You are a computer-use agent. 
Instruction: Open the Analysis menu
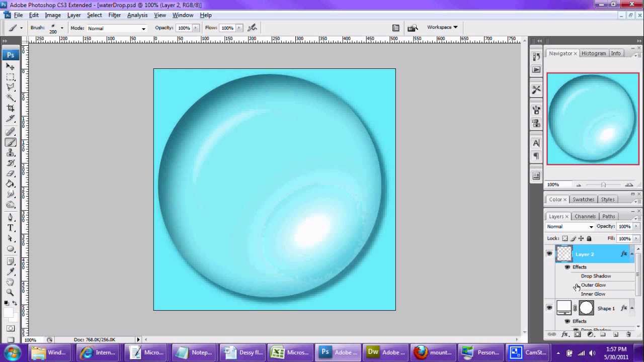tap(137, 15)
